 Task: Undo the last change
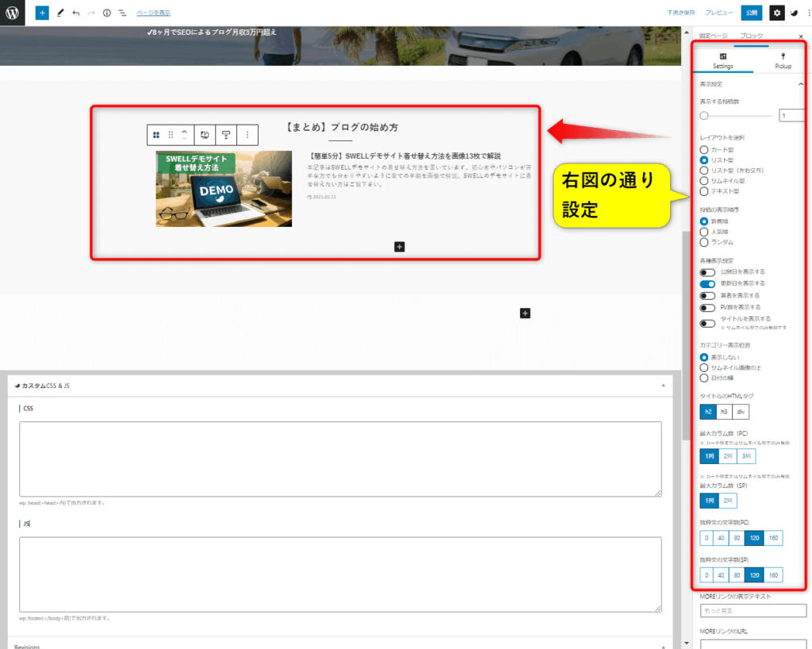[x=76, y=13]
